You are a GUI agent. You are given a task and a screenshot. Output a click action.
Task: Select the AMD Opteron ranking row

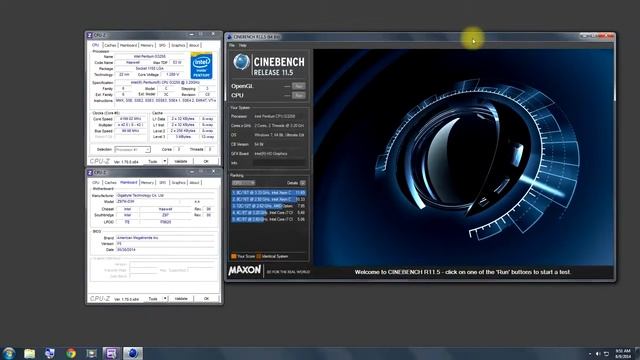click(x=269, y=206)
